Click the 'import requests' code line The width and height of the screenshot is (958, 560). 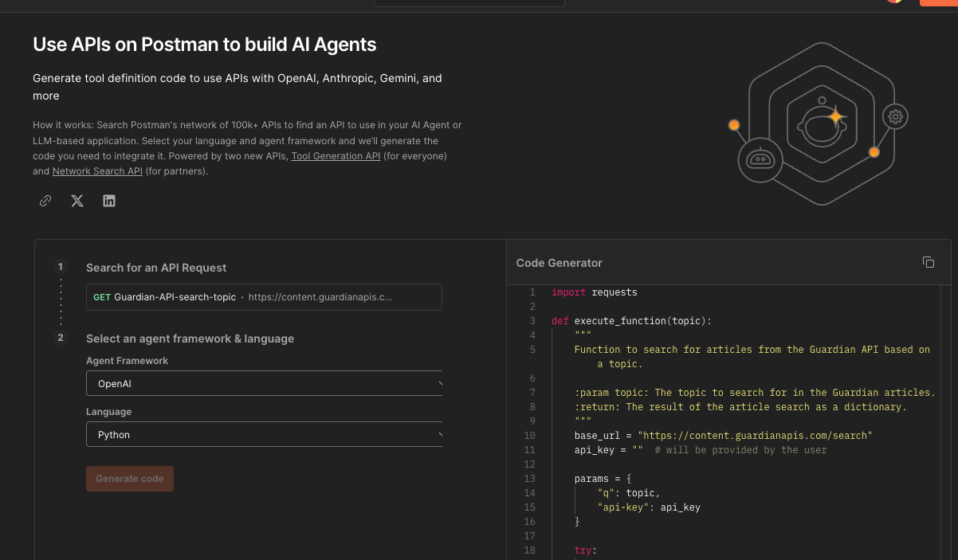point(595,292)
